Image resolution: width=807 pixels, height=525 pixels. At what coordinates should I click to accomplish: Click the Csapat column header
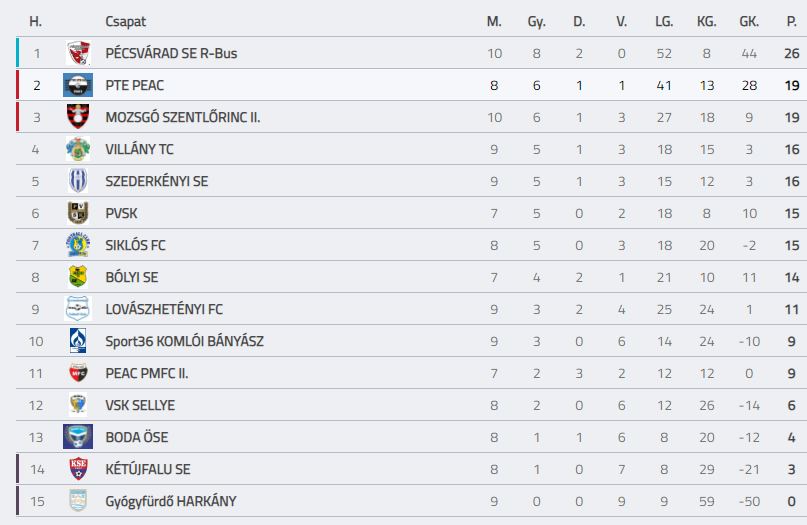(x=126, y=22)
